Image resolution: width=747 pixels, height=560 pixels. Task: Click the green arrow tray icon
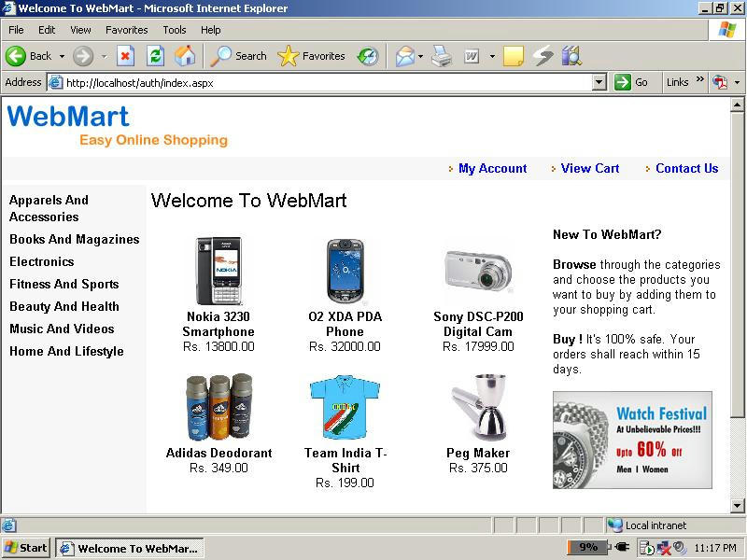click(x=647, y=548)
